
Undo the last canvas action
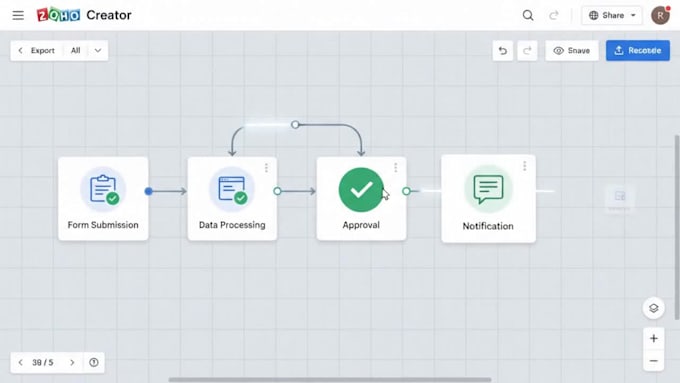pos(503,51)
